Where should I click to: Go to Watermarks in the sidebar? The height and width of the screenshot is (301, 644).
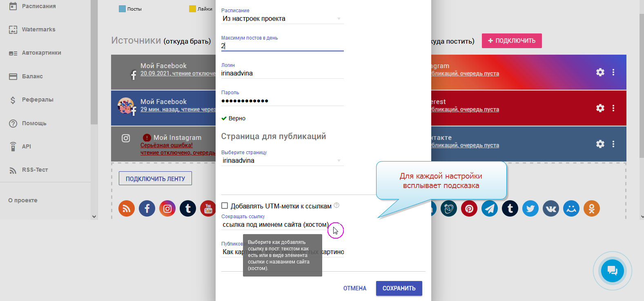point(38,29)
